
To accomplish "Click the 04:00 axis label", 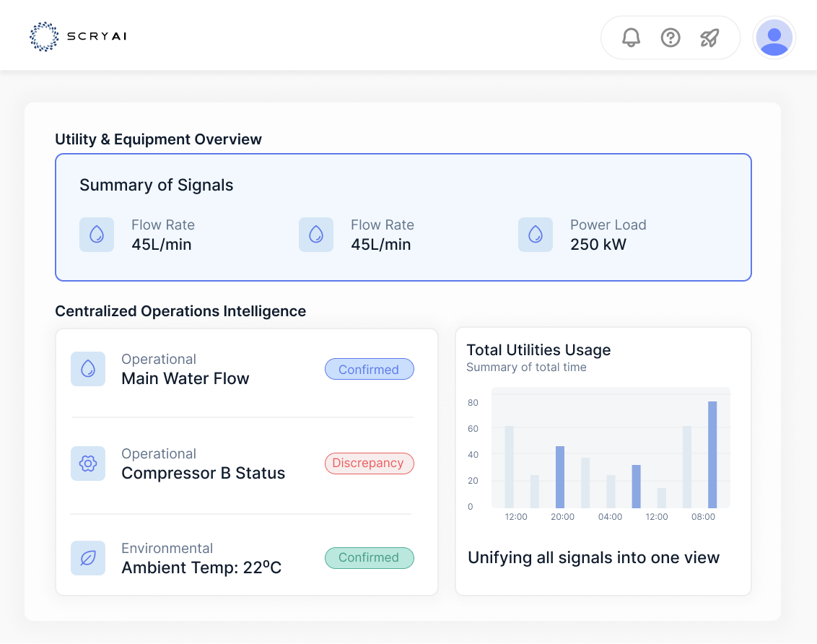I will [610, 517].
